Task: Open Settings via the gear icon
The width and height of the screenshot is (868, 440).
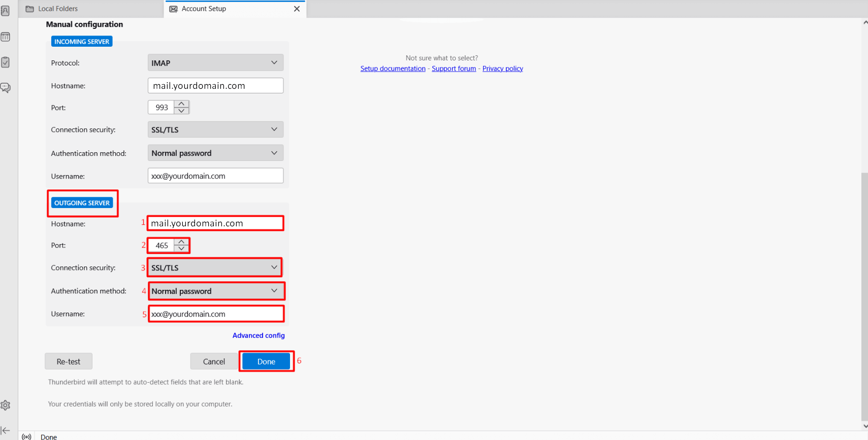Action: click(6, 405)
